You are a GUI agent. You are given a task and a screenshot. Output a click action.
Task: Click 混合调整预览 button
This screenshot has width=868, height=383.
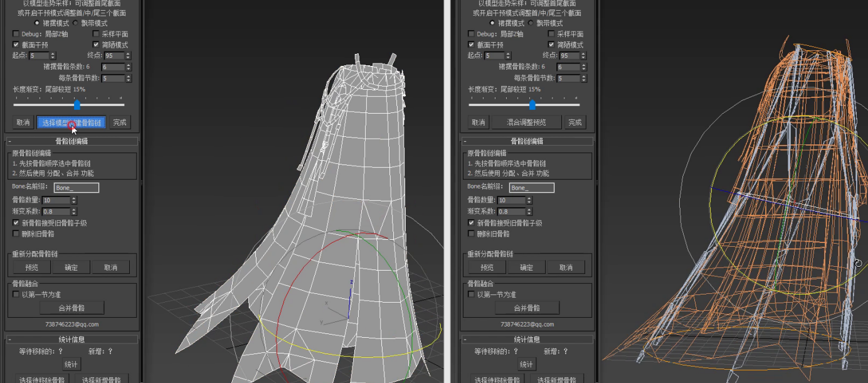527,122
